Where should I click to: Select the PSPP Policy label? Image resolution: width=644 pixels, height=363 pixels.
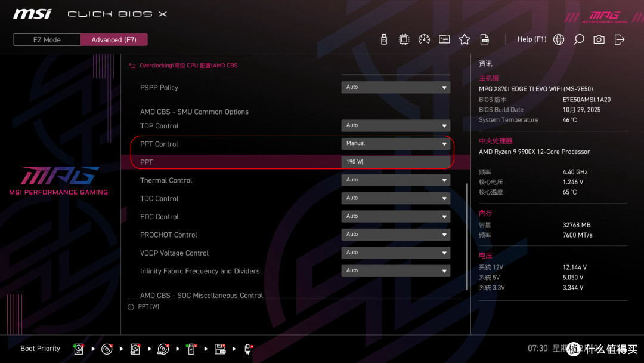(x=159, y=88)
